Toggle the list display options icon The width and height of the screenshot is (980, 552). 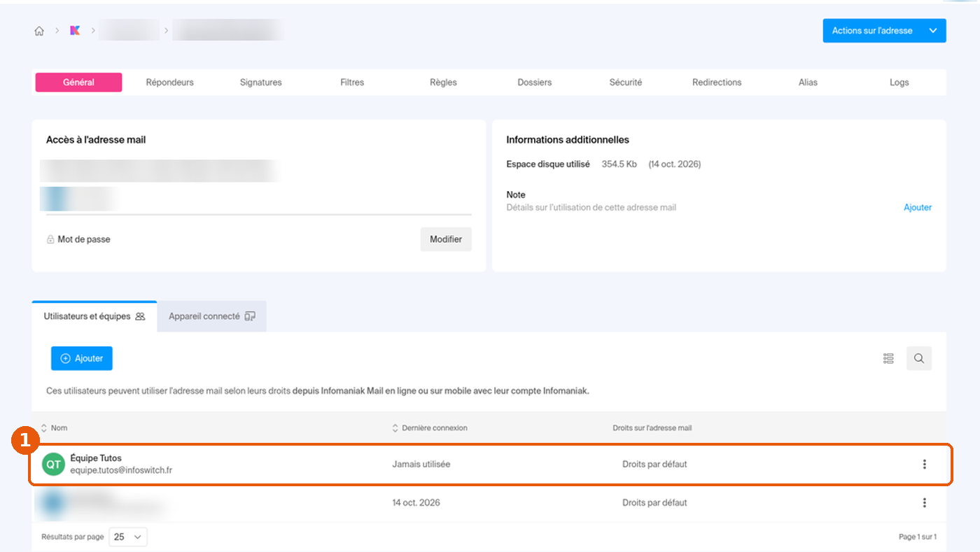coord(888,358)
